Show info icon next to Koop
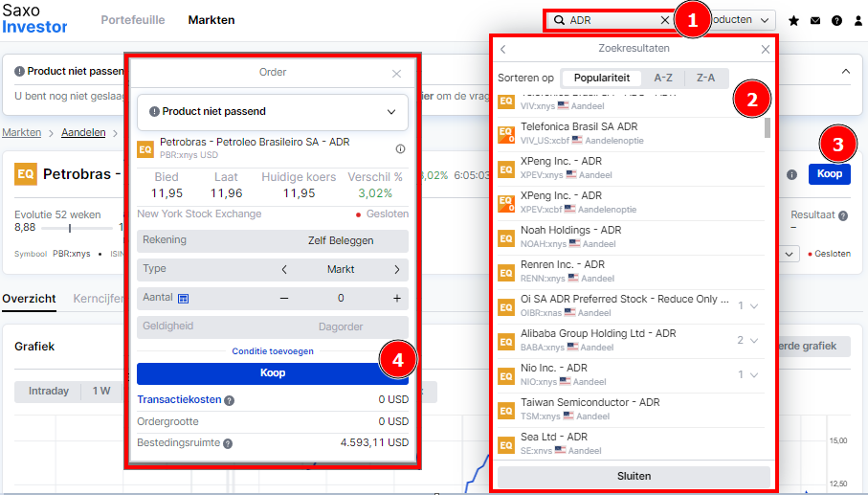This screenshot has width=868, height=495. coord(792,175)
